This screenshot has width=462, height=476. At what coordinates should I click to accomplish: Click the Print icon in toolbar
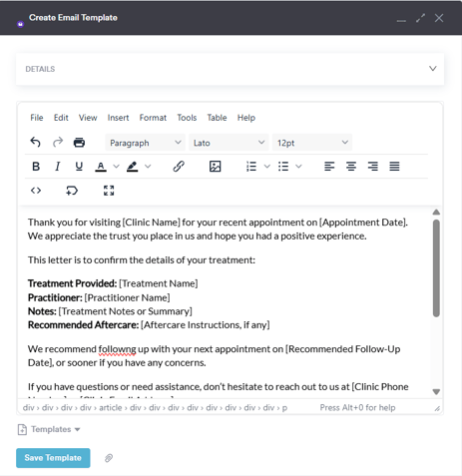(x=79, y=143)
